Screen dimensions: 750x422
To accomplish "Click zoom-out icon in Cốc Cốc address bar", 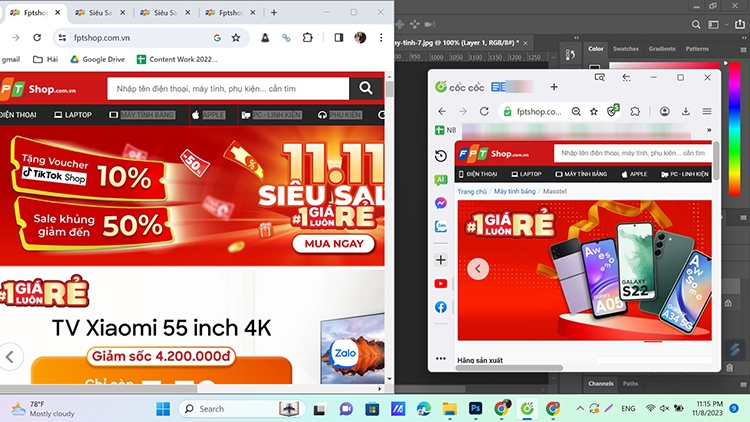I will (576, 111).
